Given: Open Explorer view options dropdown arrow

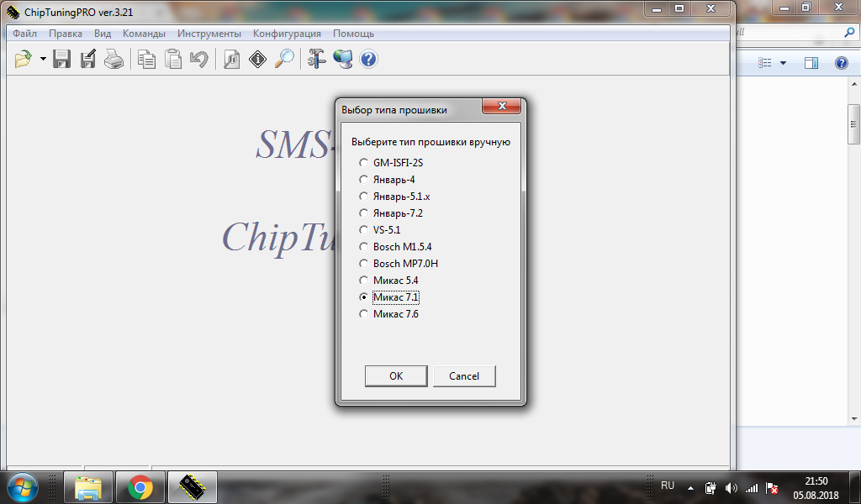Looking at the screenshot, I should (783, 64).
